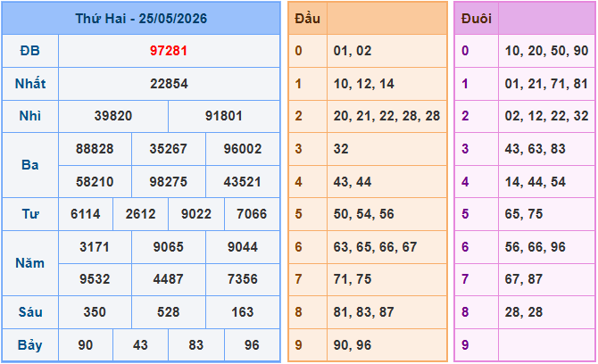Select sixth prize number 350
The height and width of the screenshot is (364, 598).
(x=95, y=312)
